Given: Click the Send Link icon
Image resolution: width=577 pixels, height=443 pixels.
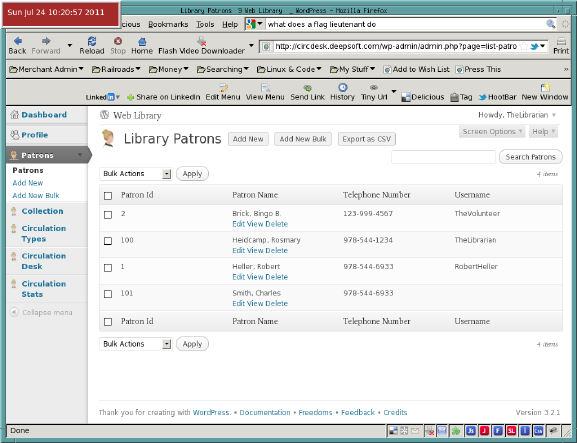Looking at the screenshot, I should [x=308, y=88].
